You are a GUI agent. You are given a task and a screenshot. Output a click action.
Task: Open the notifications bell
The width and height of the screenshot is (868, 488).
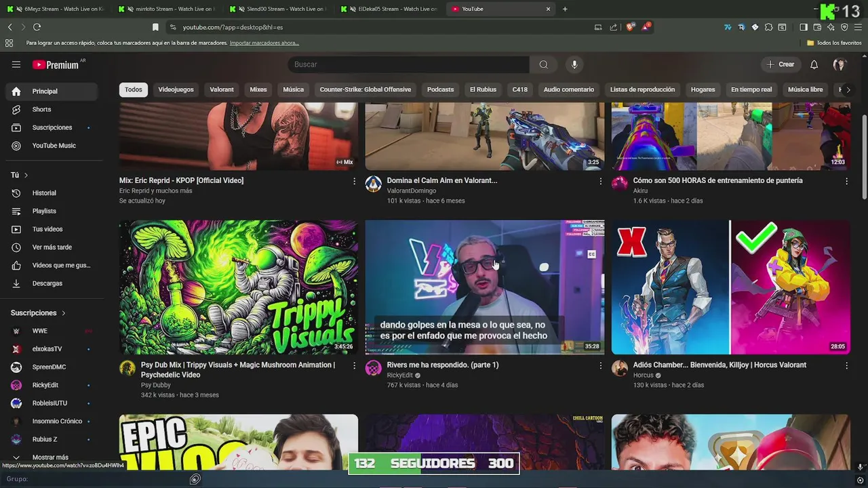point(814,64)
